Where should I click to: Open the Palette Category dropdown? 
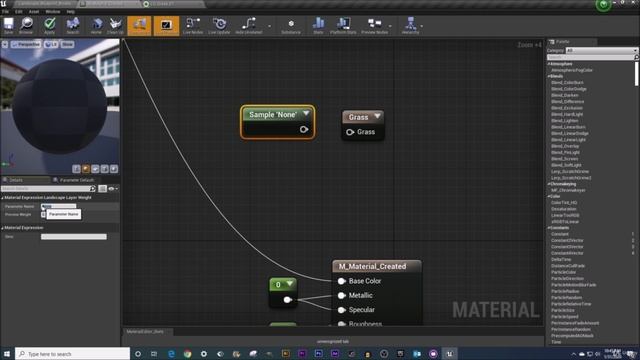point(601,50)
